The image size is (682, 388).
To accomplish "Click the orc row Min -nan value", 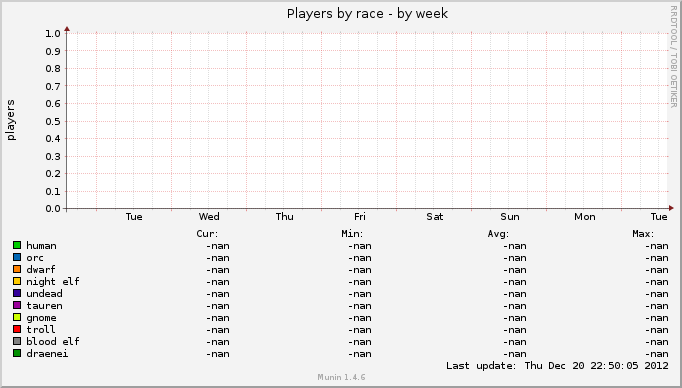I will click(x=360, y=258).
